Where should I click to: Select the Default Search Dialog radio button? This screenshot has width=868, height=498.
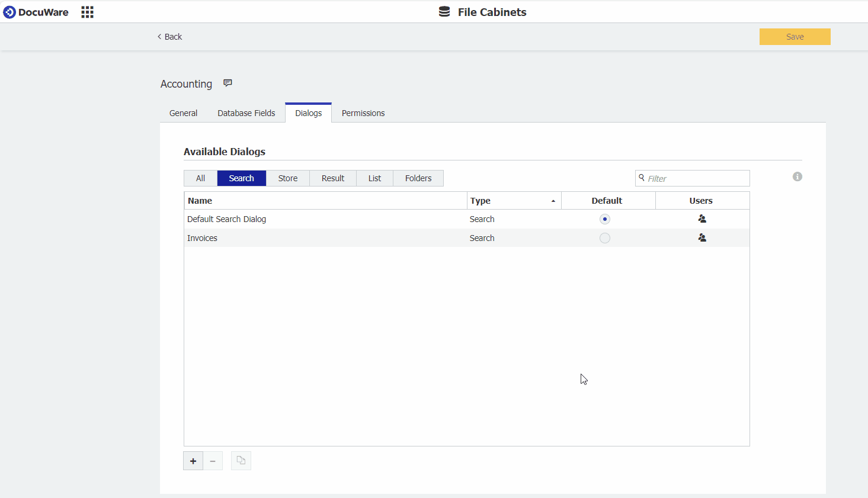(605, 219)
